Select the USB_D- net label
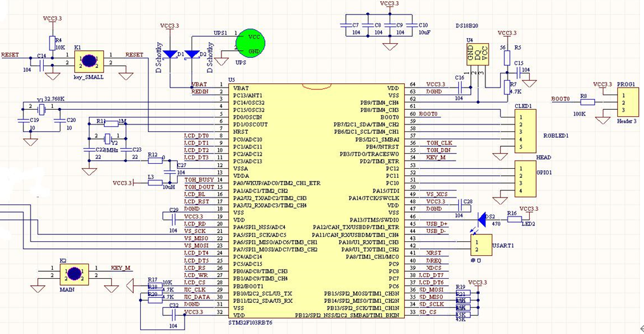 point(436,231)
